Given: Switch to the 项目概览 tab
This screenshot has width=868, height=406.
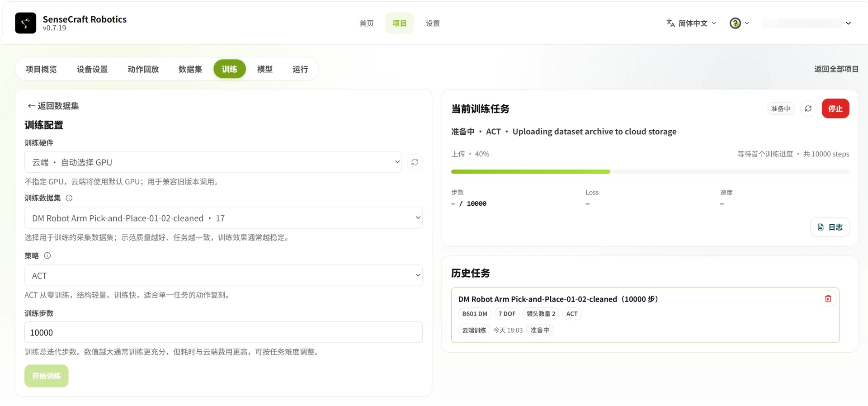Looking at the screenshot, I should coord(41,69).
